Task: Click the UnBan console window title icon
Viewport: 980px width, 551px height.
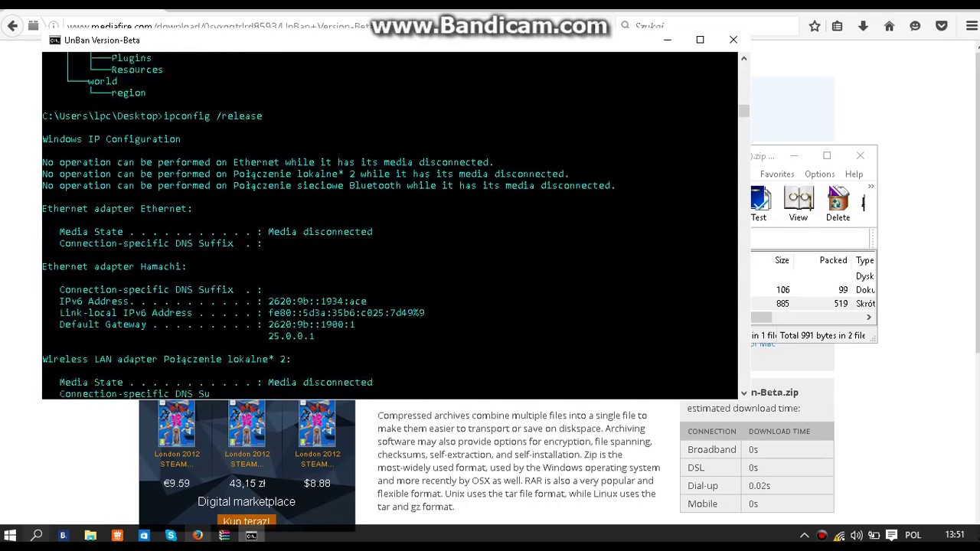Action: click(54, 40)
